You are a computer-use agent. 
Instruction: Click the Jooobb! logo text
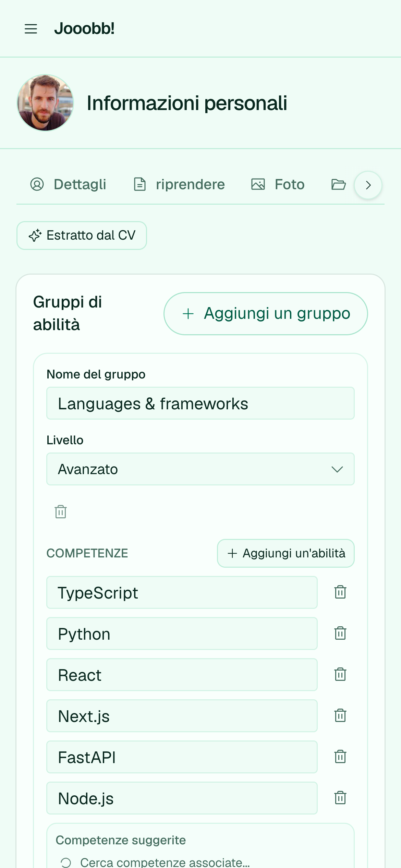[84, 28]
